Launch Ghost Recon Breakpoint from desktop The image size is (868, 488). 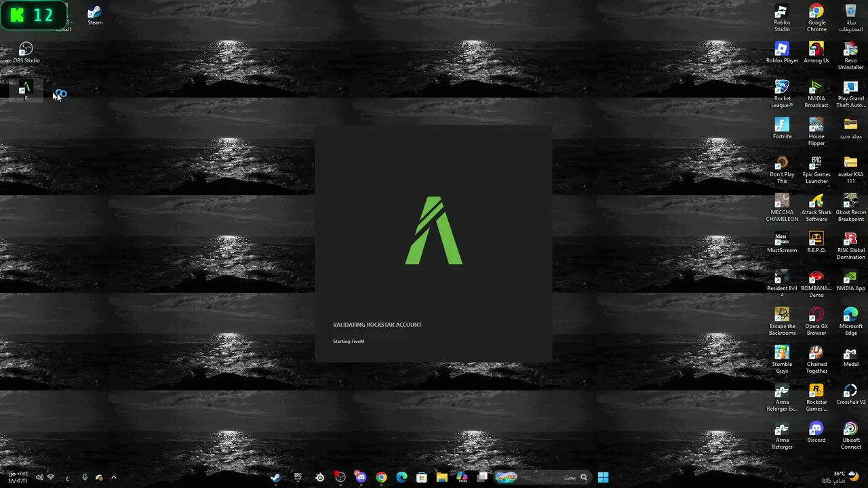850,208
